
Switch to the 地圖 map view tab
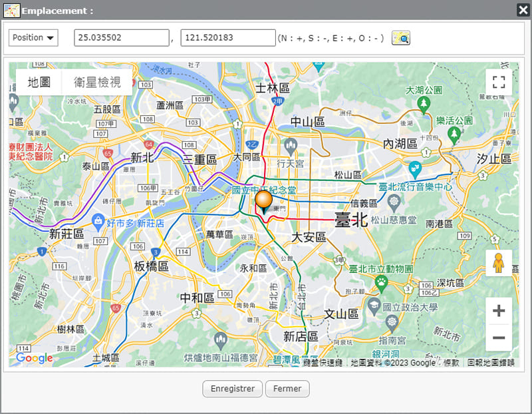pos(39,82)
